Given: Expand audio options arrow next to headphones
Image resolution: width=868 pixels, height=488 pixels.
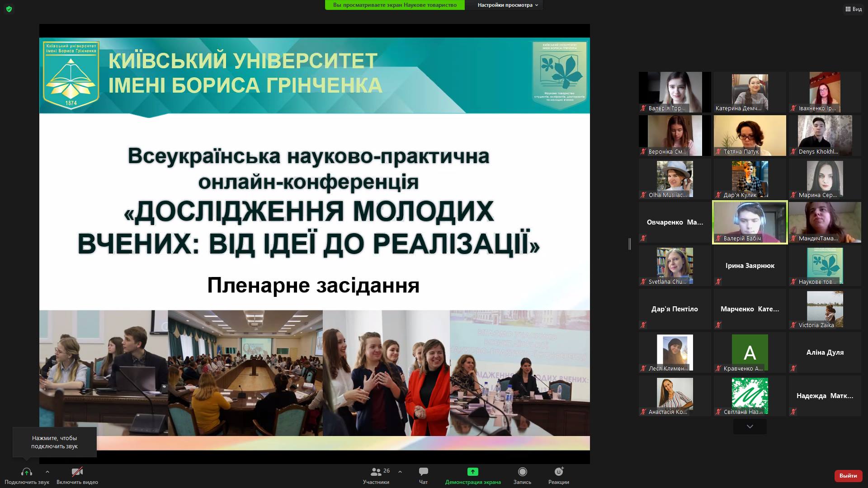Looking at the screenshot, I should [x=47, y=472].
